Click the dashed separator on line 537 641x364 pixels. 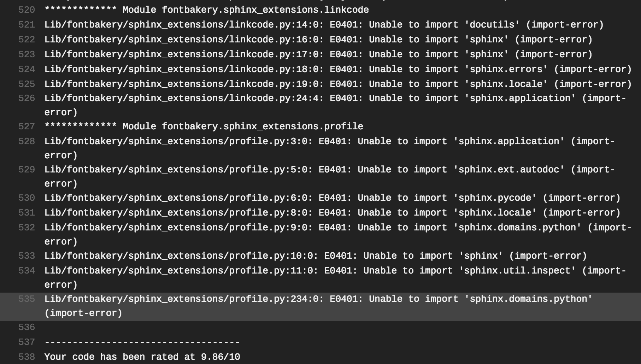(x=141, y=342)
